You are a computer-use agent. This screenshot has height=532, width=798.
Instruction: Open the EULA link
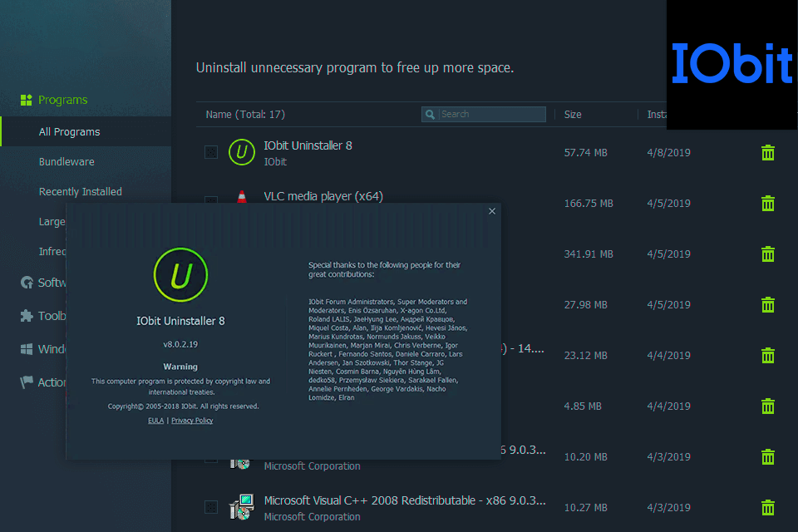[155, 421]
